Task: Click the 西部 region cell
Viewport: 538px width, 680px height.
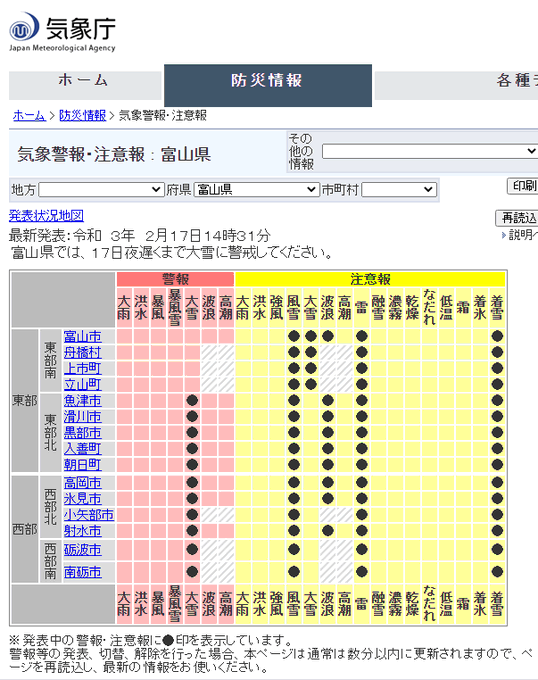Action: pos(25,529)
